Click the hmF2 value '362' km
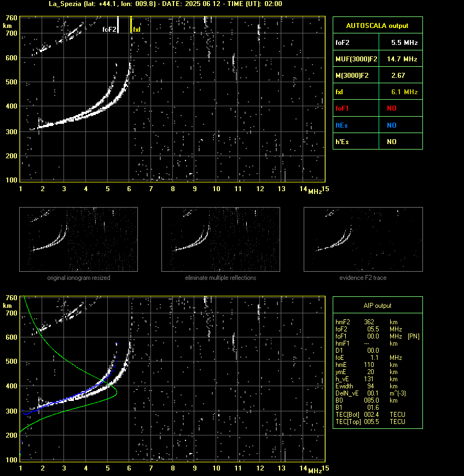The image size is (464, 476). pos(369,322)
